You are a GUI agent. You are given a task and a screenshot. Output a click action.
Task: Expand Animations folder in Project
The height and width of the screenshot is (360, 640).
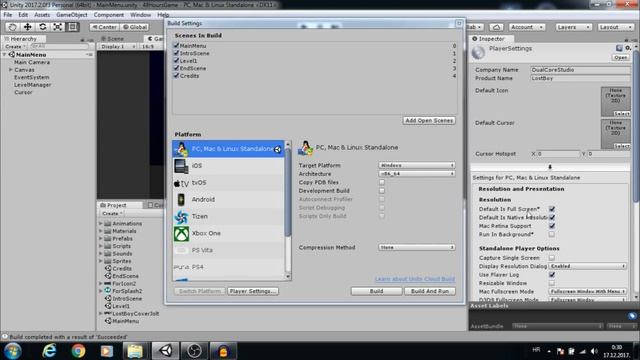point(101,224)
